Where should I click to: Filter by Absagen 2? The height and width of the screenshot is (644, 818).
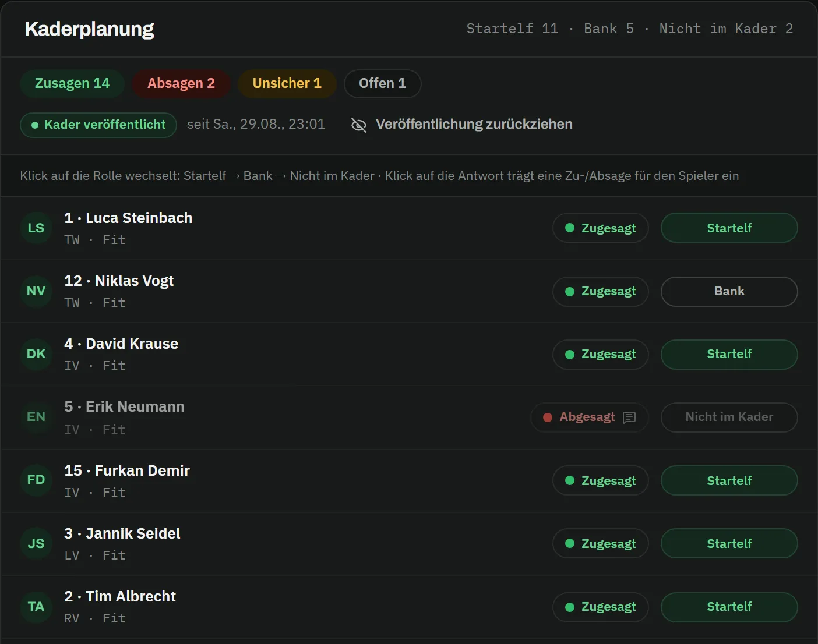[x=181, y=83]
